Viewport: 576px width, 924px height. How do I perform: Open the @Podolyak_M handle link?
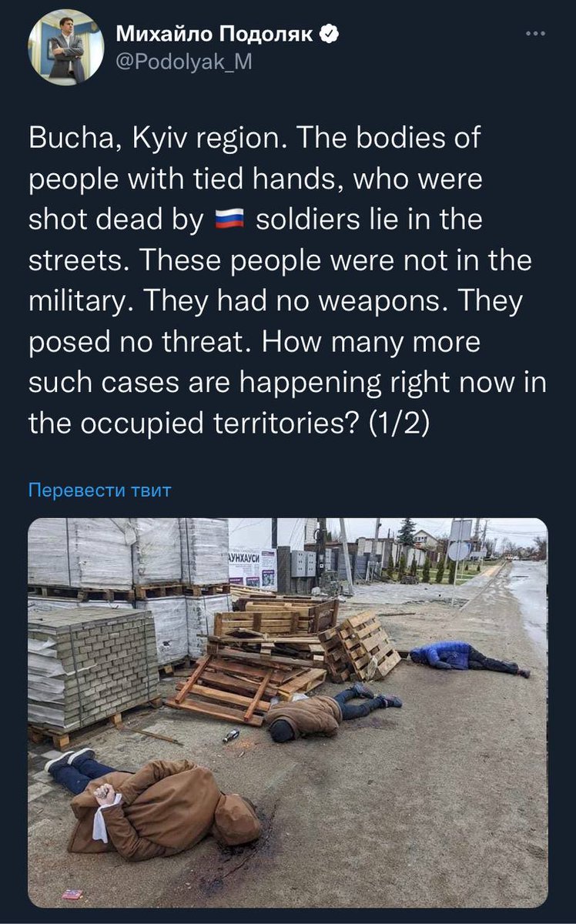[183, 63]
